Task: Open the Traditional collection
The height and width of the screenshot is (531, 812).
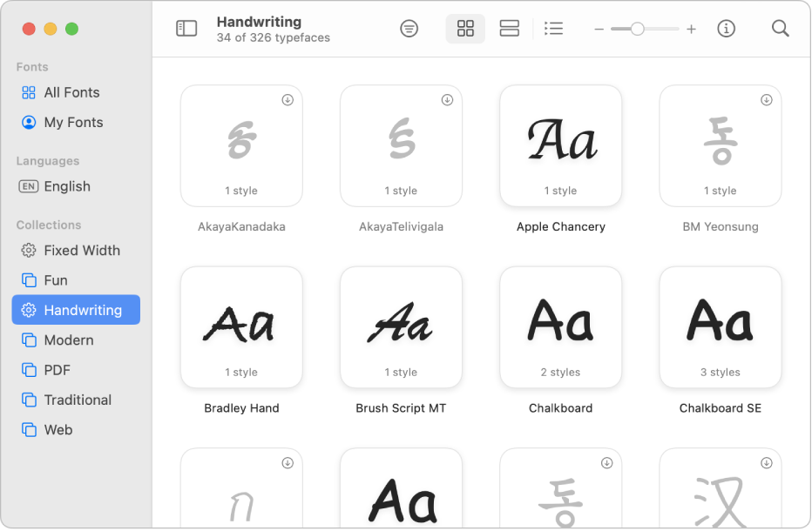Action: point(76,400)
